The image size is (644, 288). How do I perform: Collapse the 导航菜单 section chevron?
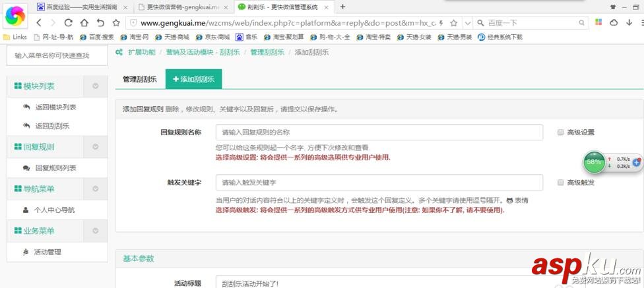tap(96, 188)
